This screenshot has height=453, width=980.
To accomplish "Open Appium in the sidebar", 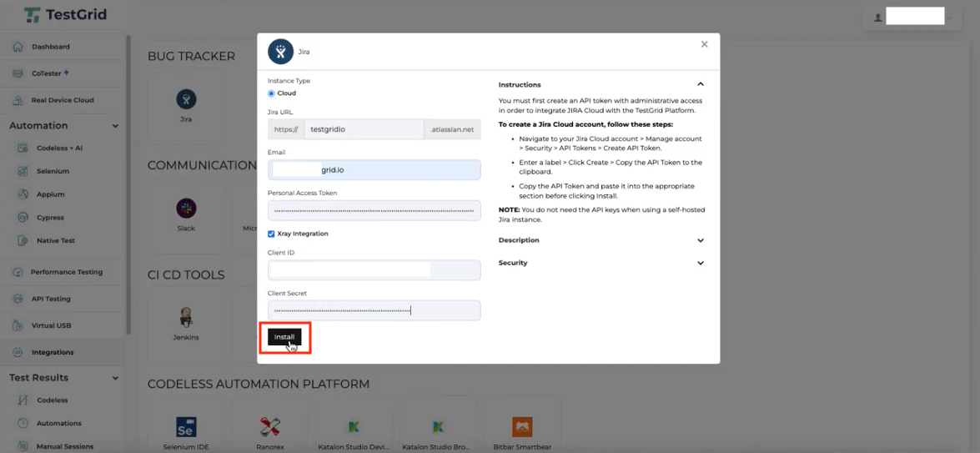I will [x=50, y=194].
